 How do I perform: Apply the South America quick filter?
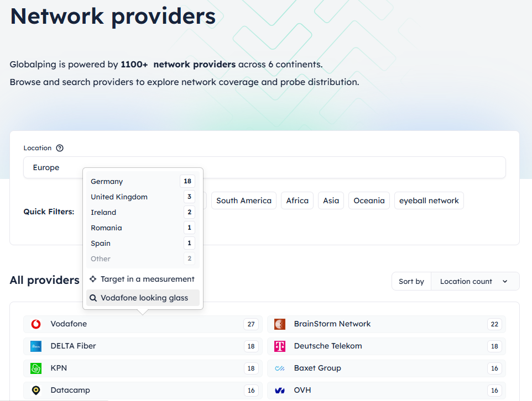[x=244, y=200]
